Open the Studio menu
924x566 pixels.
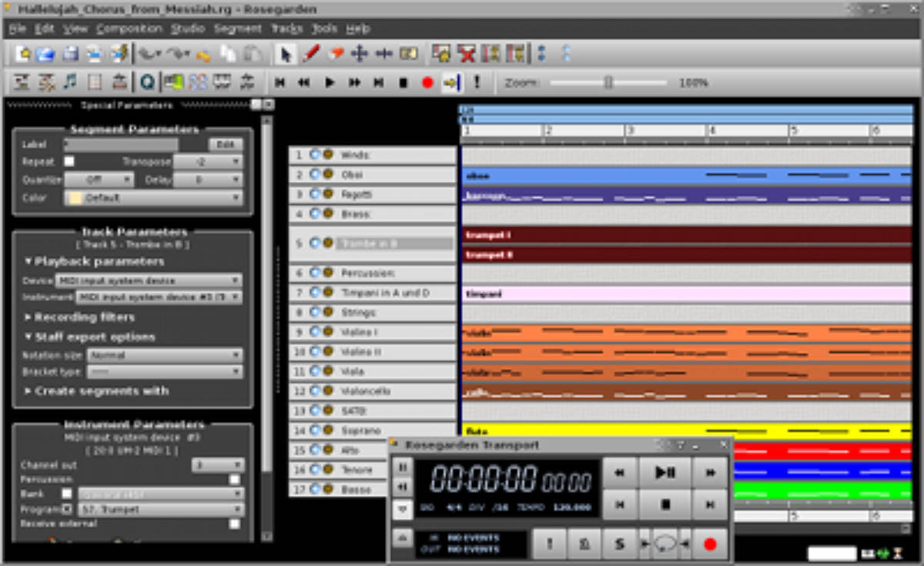point(188,28)
